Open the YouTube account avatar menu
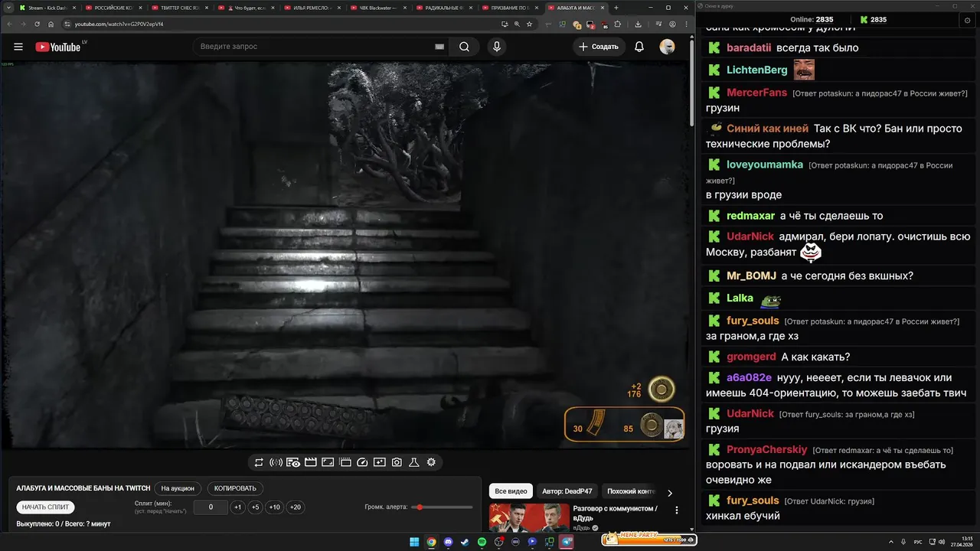The height and width of the screenshot is (551, 980). coord(668,47)
